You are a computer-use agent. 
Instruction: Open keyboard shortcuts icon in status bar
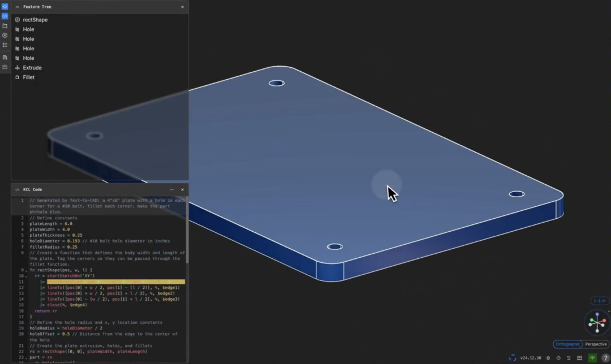579,358
